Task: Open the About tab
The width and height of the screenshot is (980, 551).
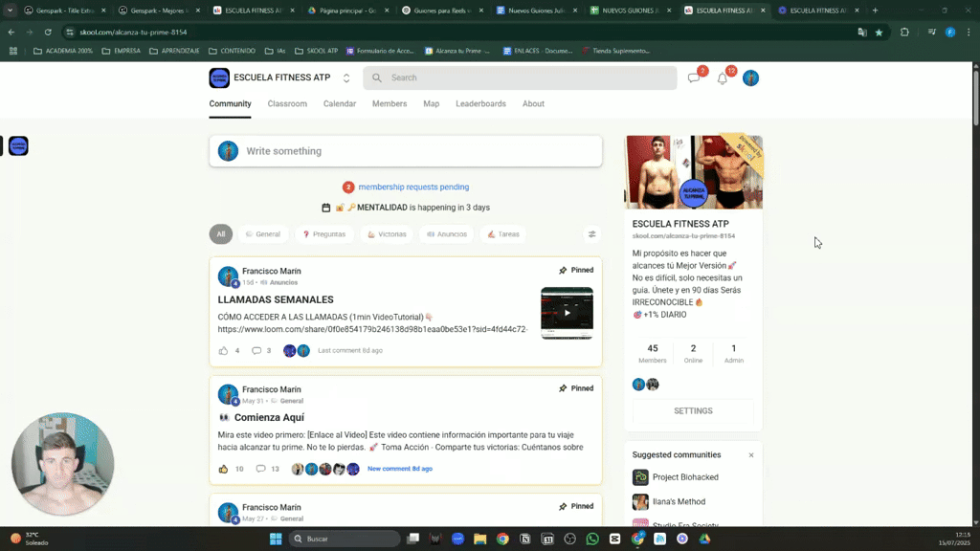Action: coord(533,103)
